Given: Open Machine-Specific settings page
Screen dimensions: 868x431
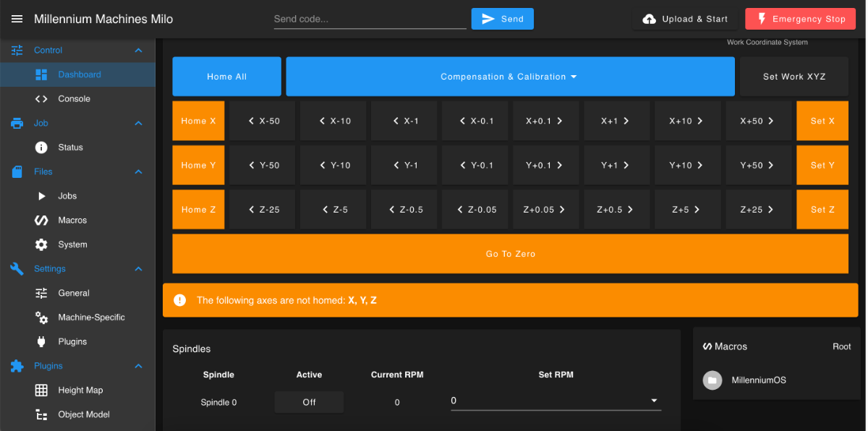Looking at the screenshot, I should point(77,317).
